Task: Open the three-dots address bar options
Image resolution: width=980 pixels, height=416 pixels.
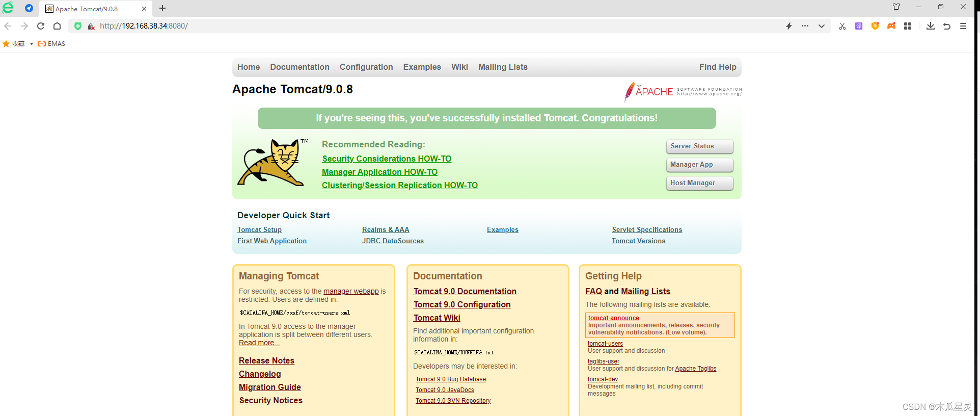Action: pos(805,26)
